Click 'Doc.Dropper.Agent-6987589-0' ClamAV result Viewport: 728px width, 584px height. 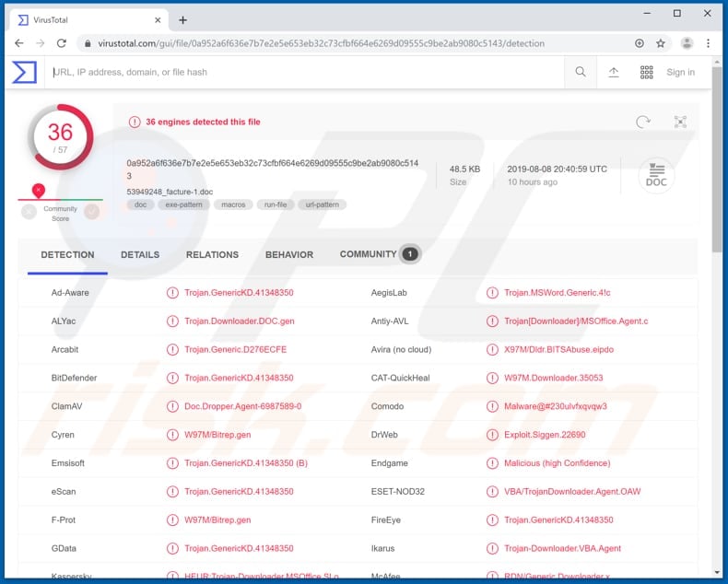click(x=243, y=406)
